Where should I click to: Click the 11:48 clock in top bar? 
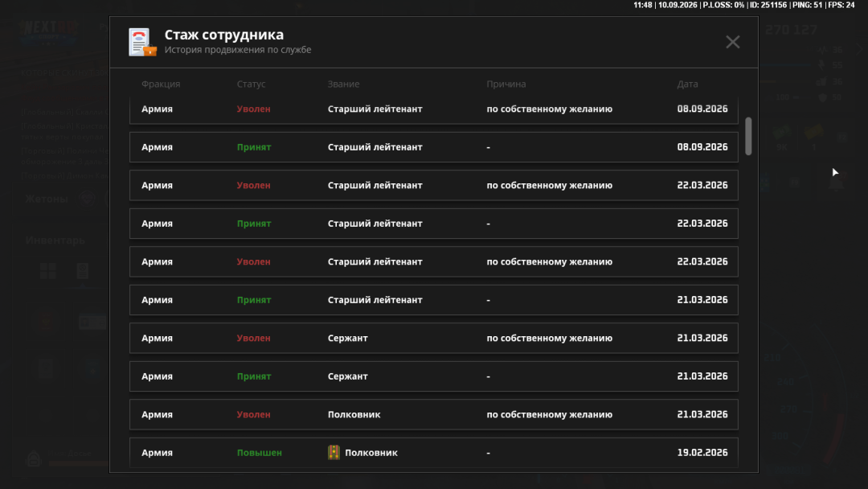tap(643, 5)
